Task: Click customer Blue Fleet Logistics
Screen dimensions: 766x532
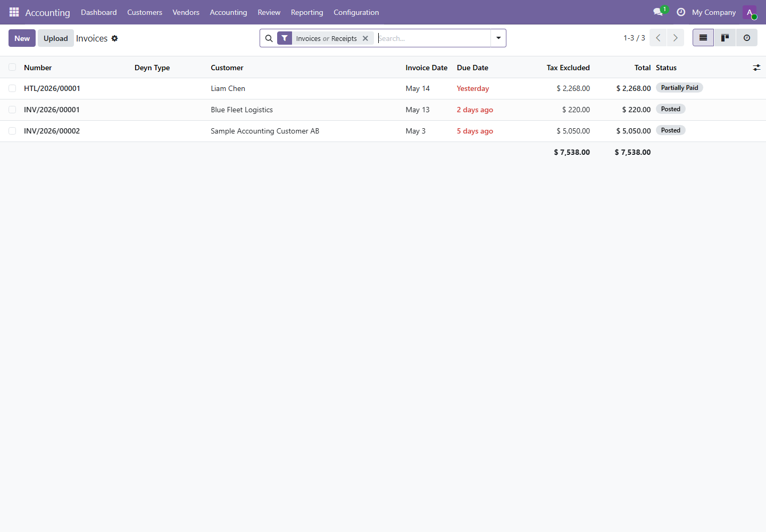Action: [x=242, y=110]
